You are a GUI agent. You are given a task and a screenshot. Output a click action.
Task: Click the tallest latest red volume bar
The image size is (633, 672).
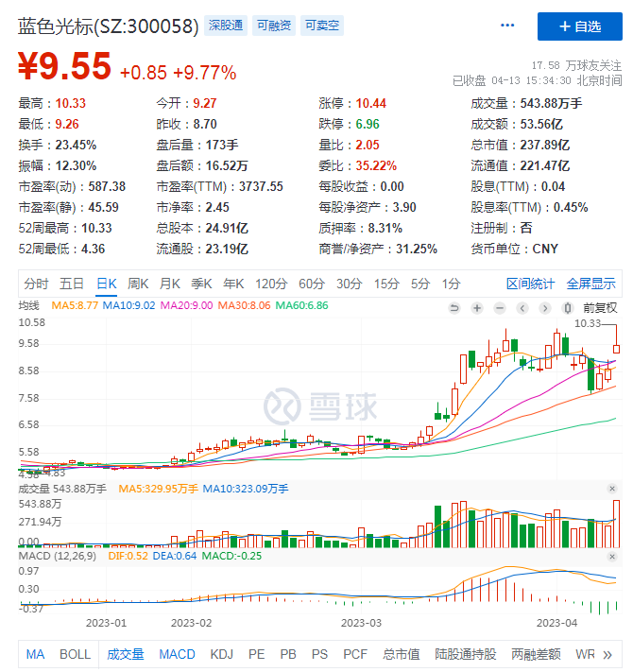point(616,524)
